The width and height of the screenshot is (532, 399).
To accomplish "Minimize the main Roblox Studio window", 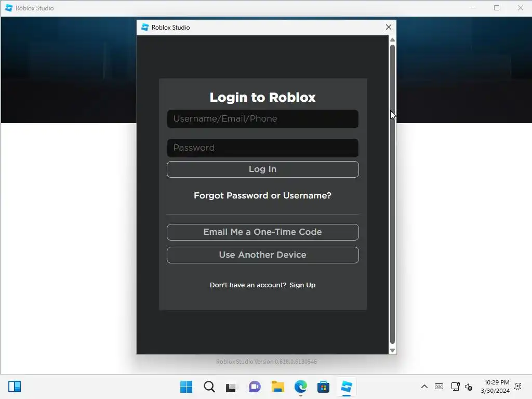I will pyautogui.click(x=473, y=8).
